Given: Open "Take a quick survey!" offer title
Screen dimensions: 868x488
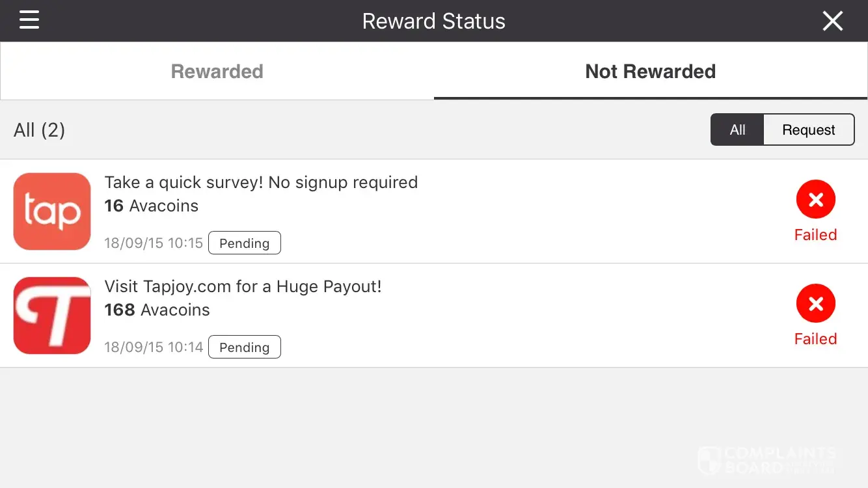Looking at the screenshot, I should [261, 183].
